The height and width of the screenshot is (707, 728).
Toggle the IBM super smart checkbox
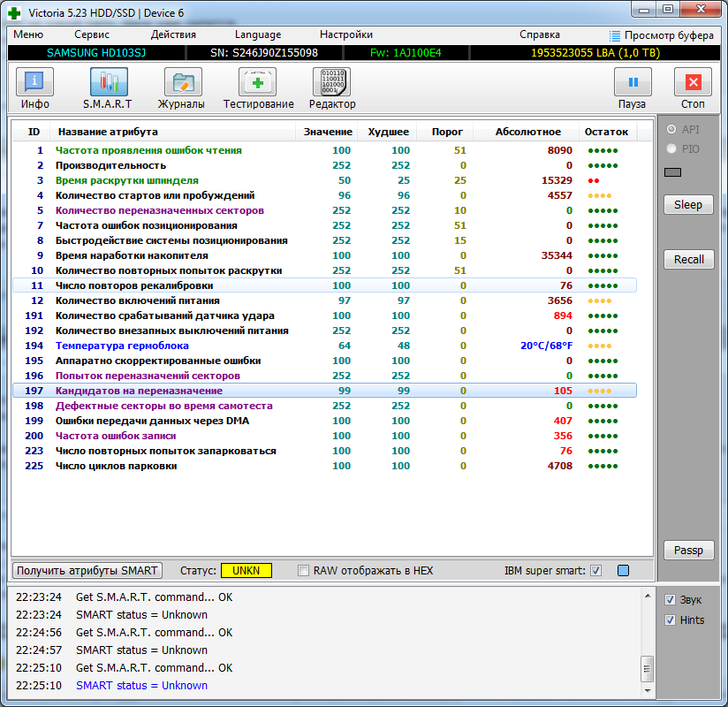pyautogui.click(x=595, y=571)
